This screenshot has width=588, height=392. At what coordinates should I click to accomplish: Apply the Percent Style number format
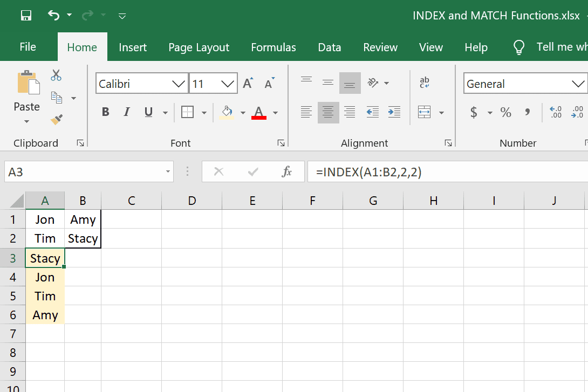[x=505, y=112]
